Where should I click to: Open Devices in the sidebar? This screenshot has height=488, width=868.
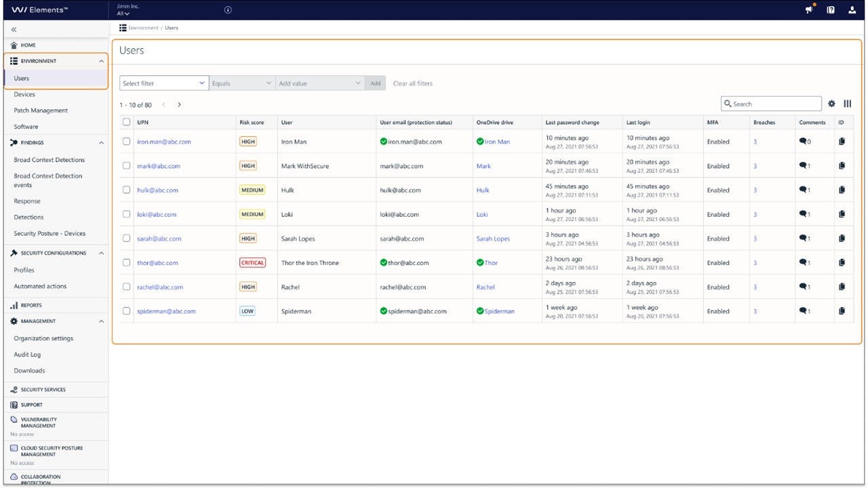pos(24,94)
